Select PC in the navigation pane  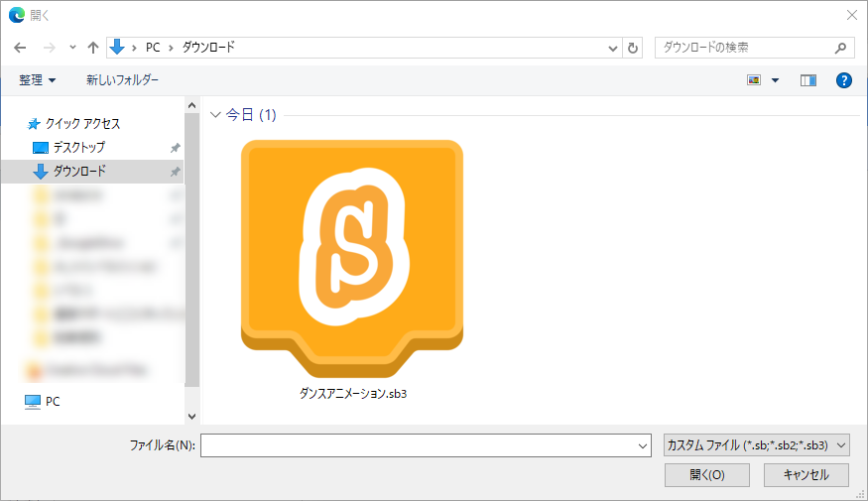[x=53, y=402]
